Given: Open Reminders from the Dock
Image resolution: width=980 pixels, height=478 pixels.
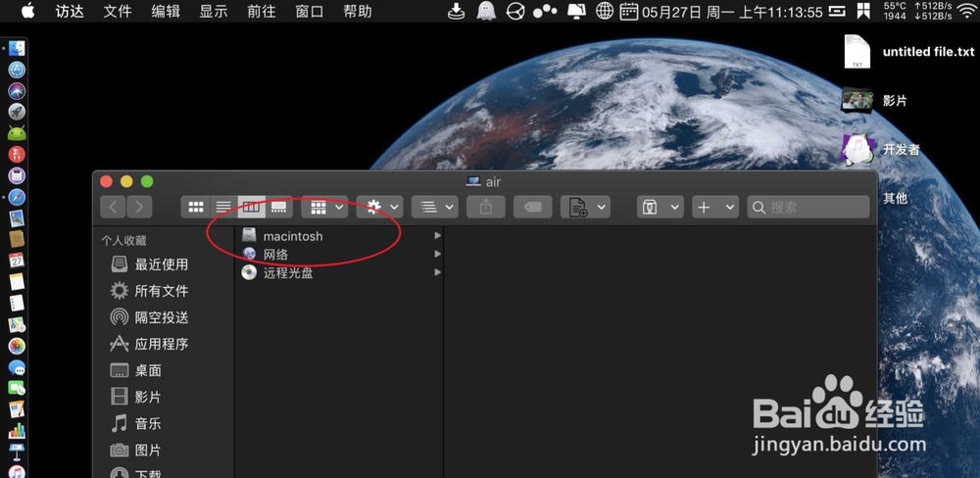Looking at the screenshot, I should click(x=17, y=303).
